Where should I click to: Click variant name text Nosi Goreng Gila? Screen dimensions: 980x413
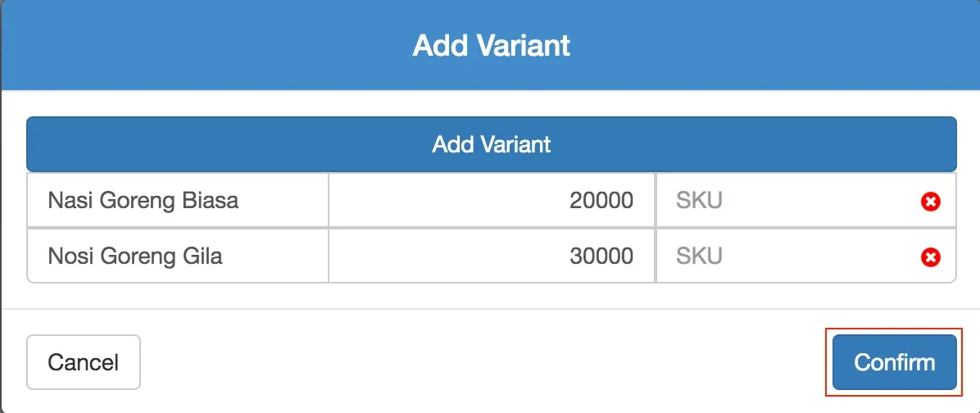pyautogui.click(x=135, y=256)
